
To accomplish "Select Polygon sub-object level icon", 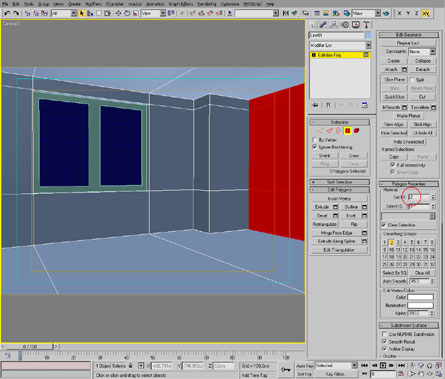I will (x=347, y=131).
